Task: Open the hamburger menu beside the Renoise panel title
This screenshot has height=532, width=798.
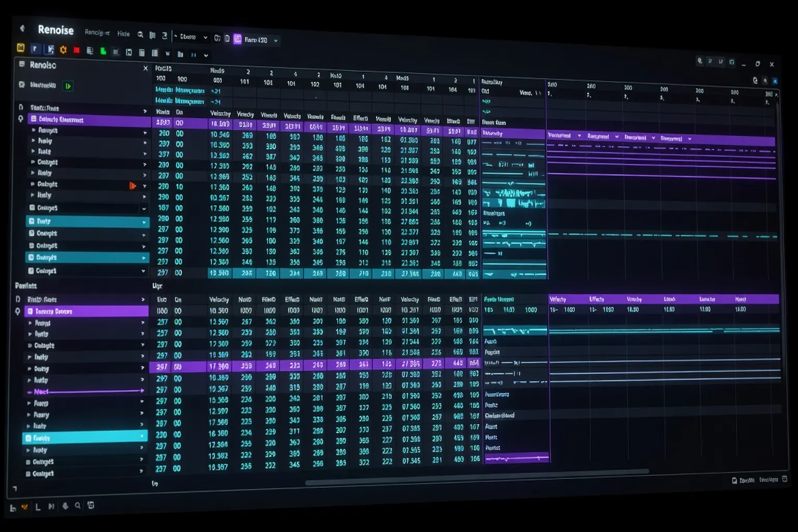Action: point(22,64)
